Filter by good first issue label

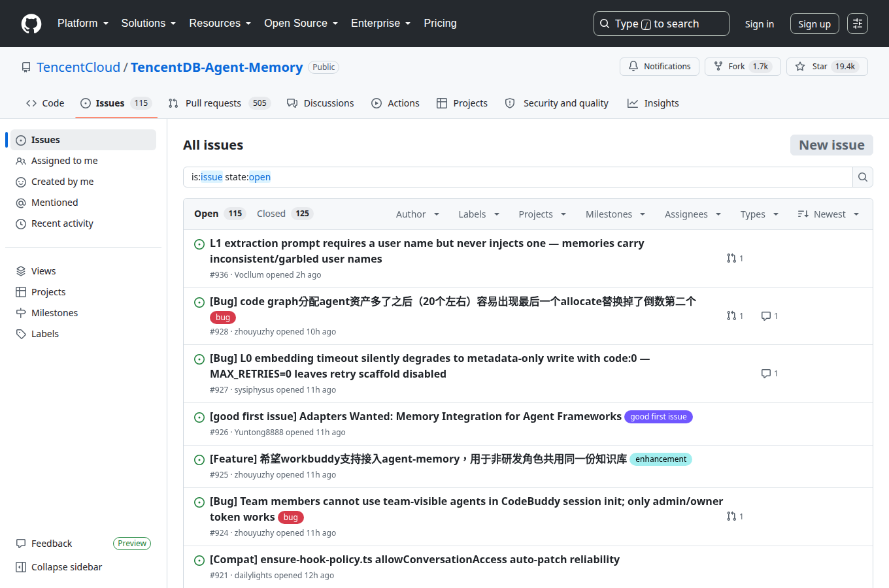coord(658,417)
